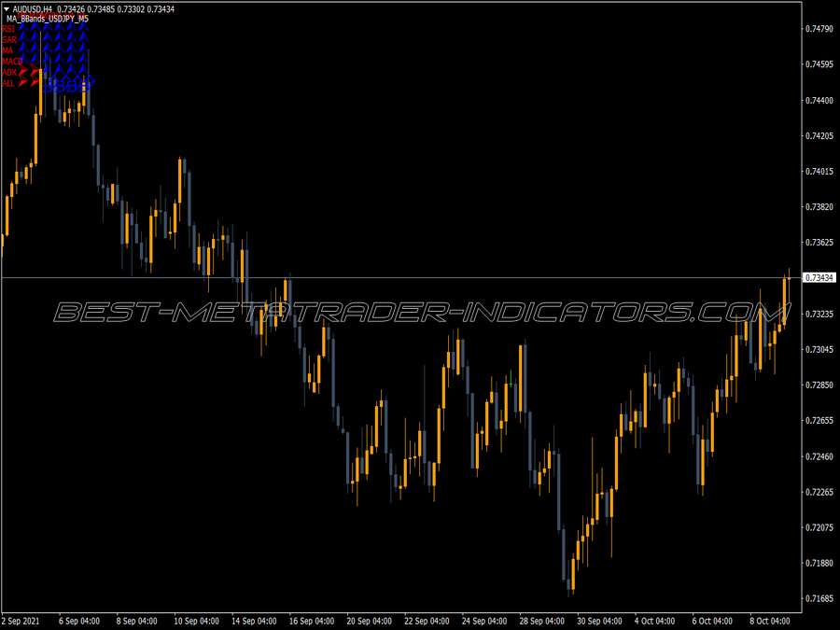Click the 14 Sep 04:00 time label
Viewport: 840px width, 630px height.
point(254,621)
